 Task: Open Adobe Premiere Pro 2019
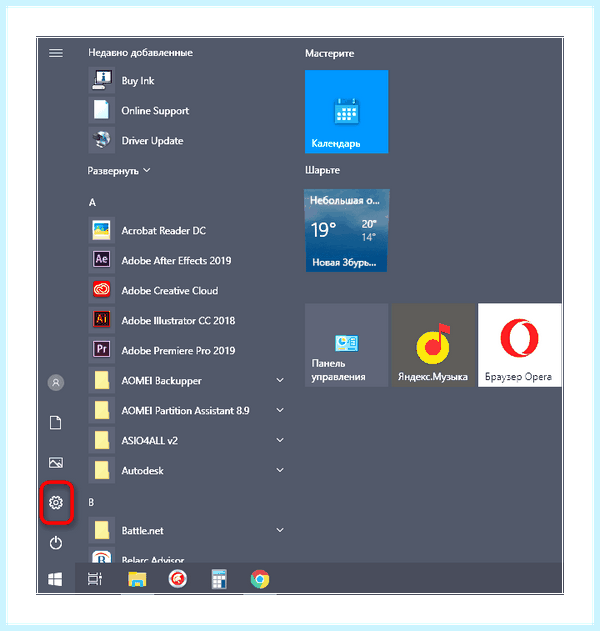click(187, 351)
